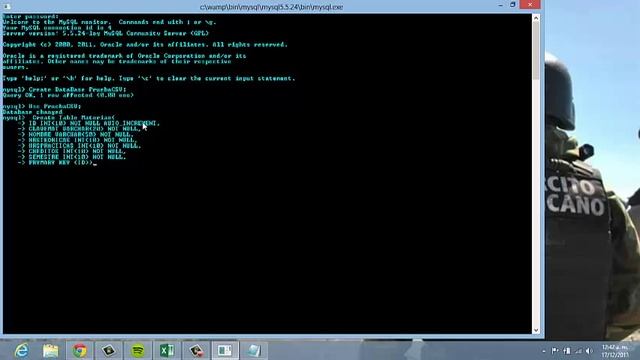This screenshot has width=640, height=360.
Task: Open the date and time clock
Action: (615, 351)
